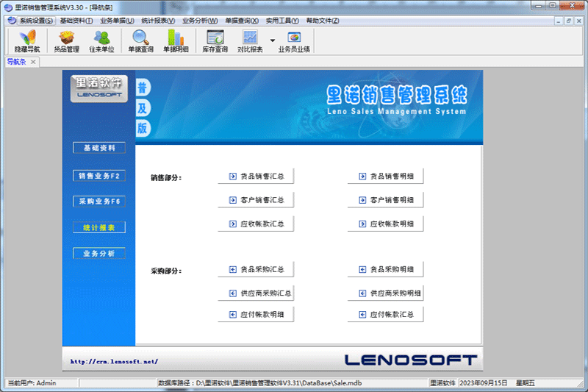
Task: Click 当前用户: Admin in status bar
Action: pos(32,383)
